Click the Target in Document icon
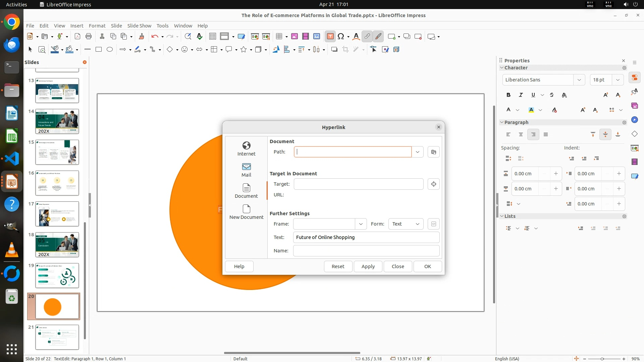 [433, 184]
